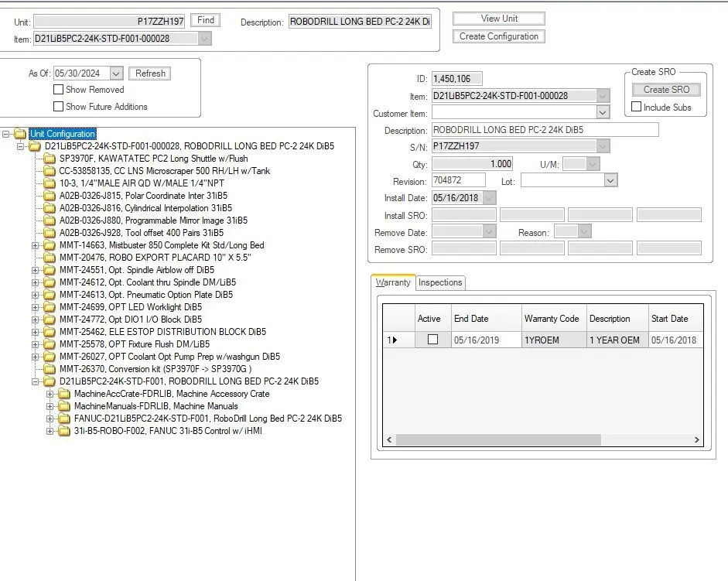Click folder icon for SP3970F KAWATATEC shuttle
Viewport: 728px width, 581px height.
tap(50, 159)
